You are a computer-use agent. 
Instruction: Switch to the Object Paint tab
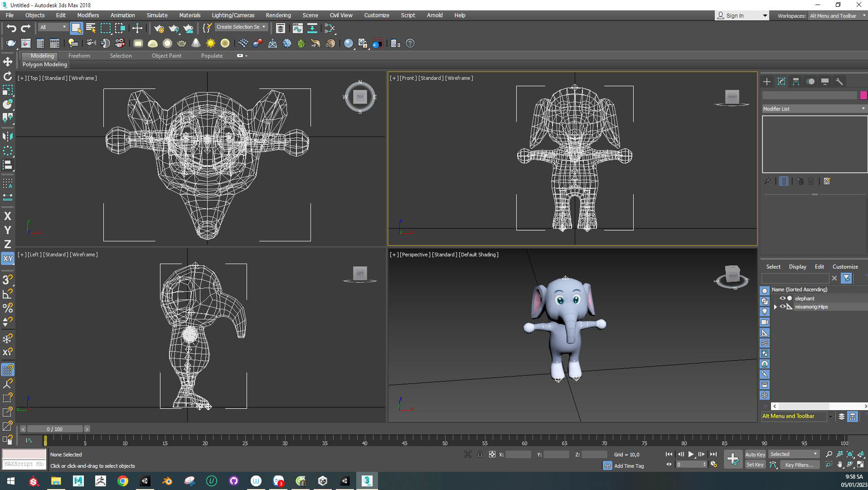[x=166, y=56]
